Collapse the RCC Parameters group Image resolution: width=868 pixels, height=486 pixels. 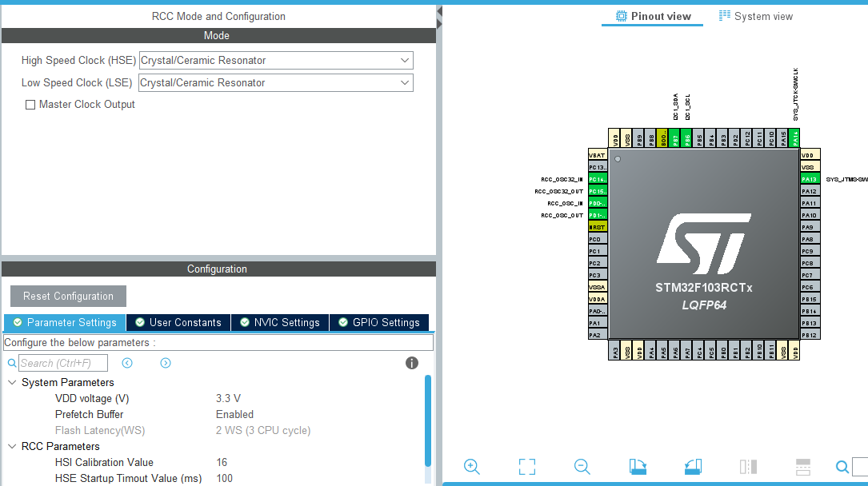(x=12, y=446)
